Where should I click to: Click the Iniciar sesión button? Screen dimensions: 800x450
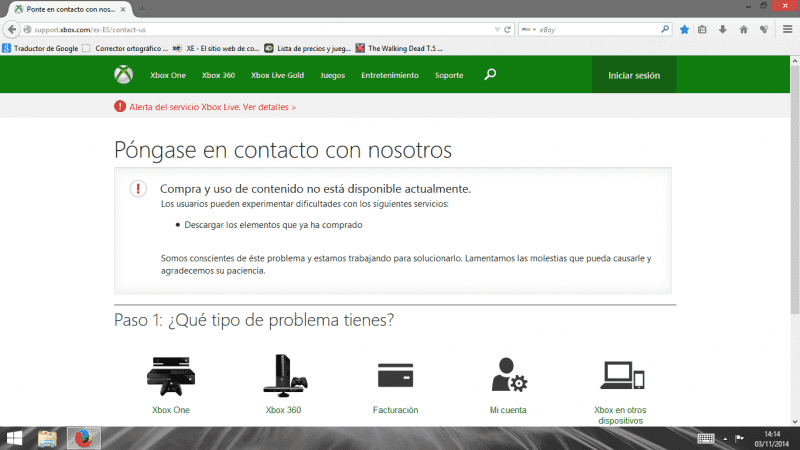click(634, 75)
